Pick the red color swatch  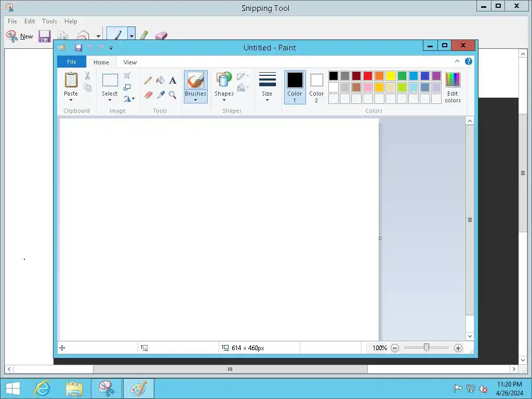click(368, 76)
